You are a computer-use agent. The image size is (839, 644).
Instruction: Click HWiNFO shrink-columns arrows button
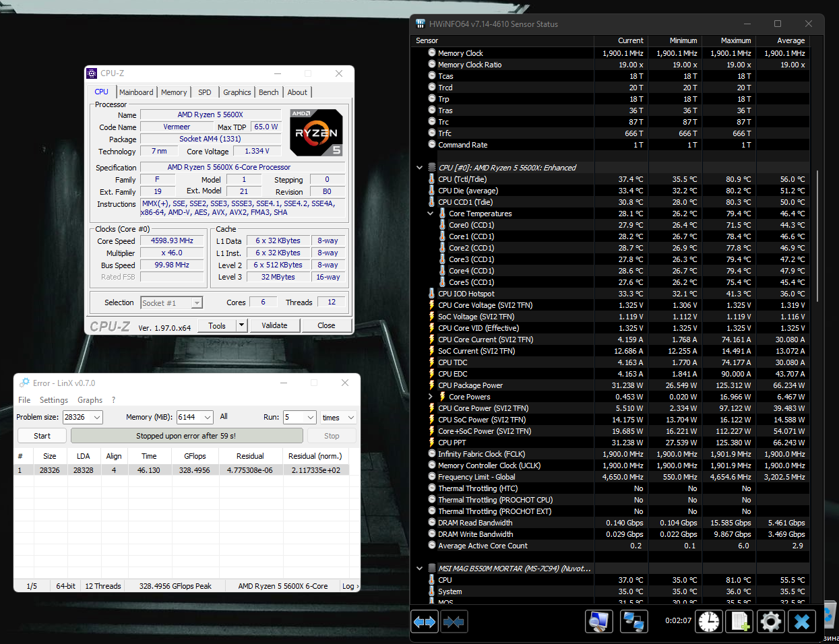coord(454,622)
